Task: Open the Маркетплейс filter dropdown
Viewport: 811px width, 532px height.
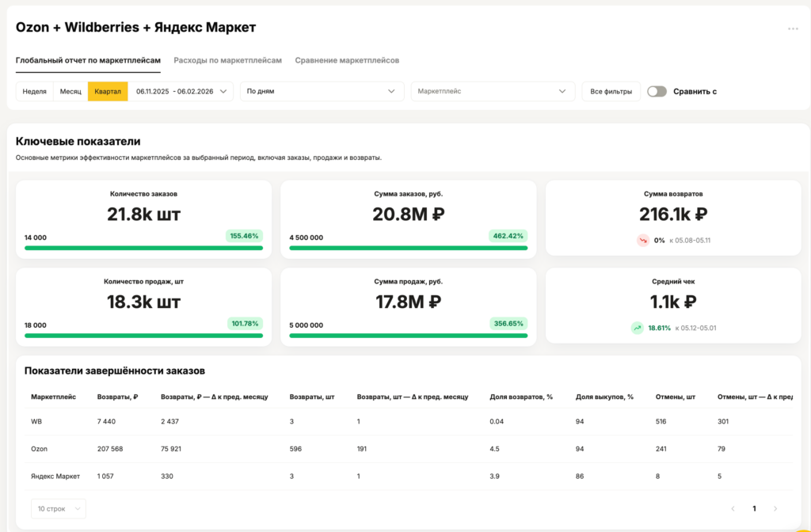Action: (x=492, y=91)
